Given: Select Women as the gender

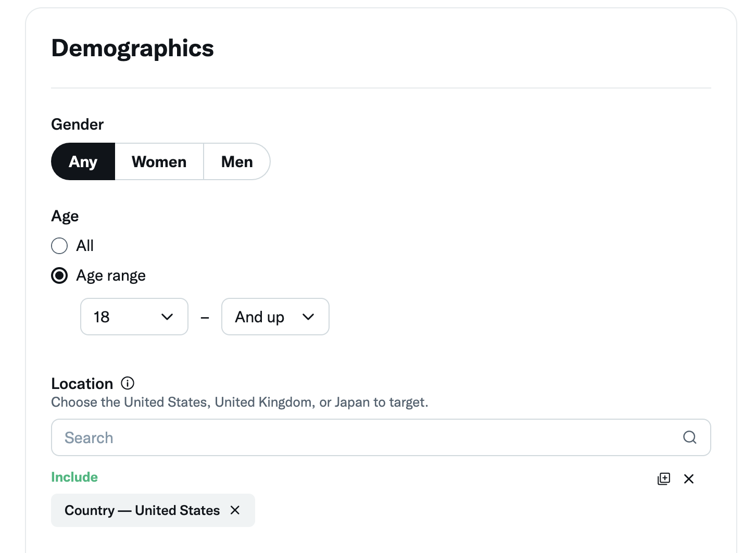Looking at the screenshot, I should 159,162.
